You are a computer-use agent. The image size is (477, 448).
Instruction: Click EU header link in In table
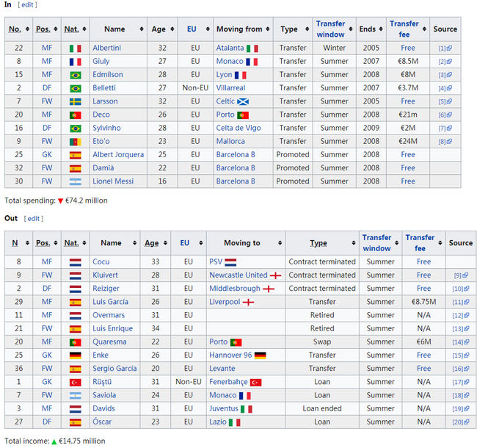click(x=192, y=29)
